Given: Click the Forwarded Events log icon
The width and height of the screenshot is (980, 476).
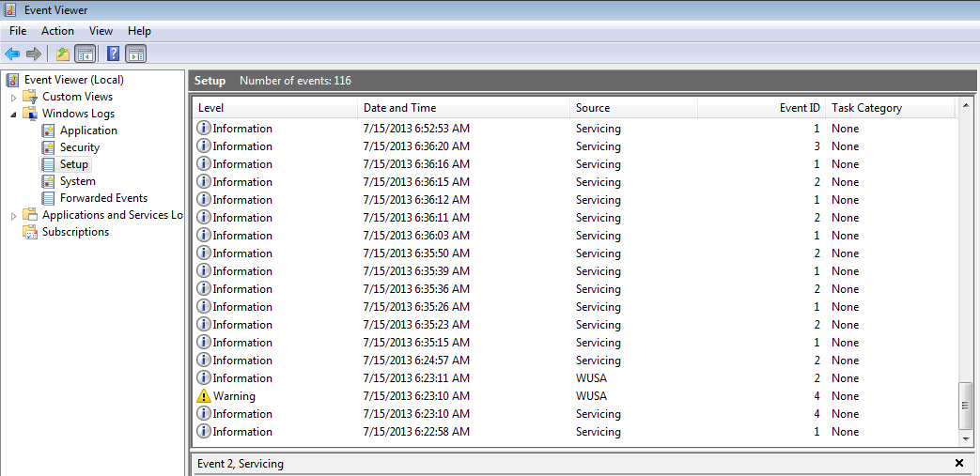Looking at the screenshot, I should pyautogui.click(x=48, y=198).
